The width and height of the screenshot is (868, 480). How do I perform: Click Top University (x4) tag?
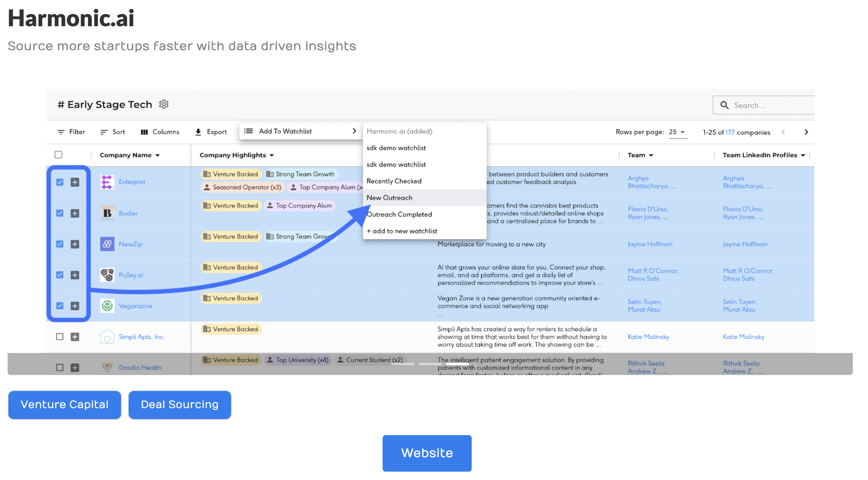tap(298, 360)
